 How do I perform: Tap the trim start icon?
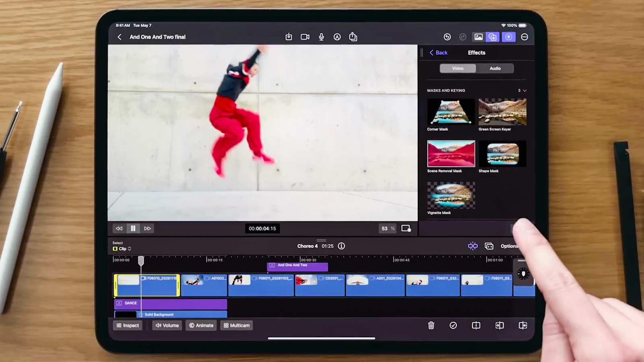point(500,325)
